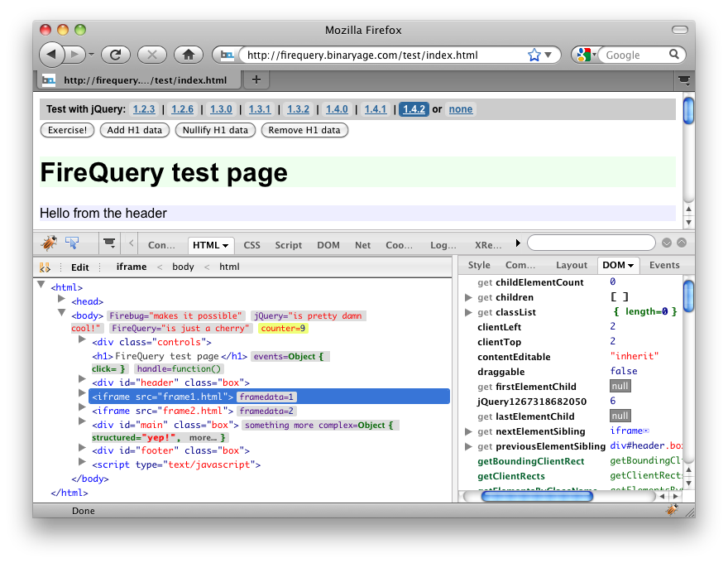Click the Firebug bug icon in panel toolbar
Image resolution: width=728 pixels, height=563 pixels.
(50, 243)
